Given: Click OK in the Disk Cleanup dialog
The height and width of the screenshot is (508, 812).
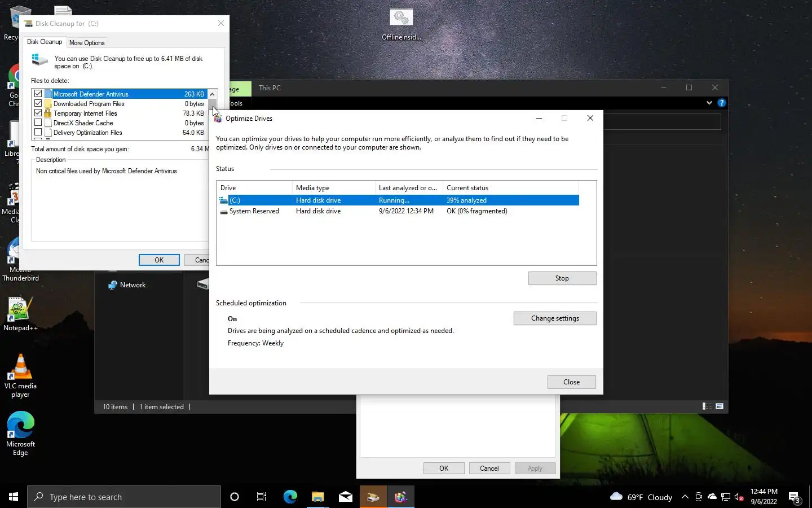Looking at the screenshot, I should pyautogui.click(x=159, y=260).
